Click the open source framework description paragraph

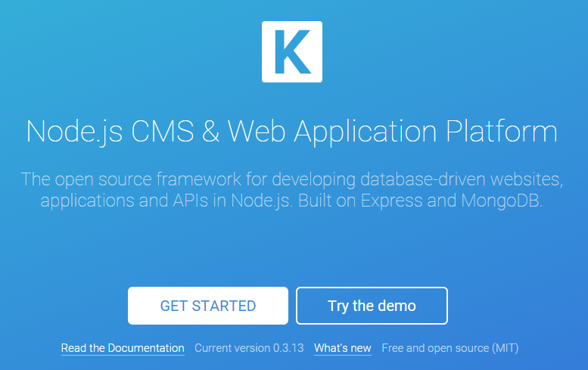[x=292, y=190]
